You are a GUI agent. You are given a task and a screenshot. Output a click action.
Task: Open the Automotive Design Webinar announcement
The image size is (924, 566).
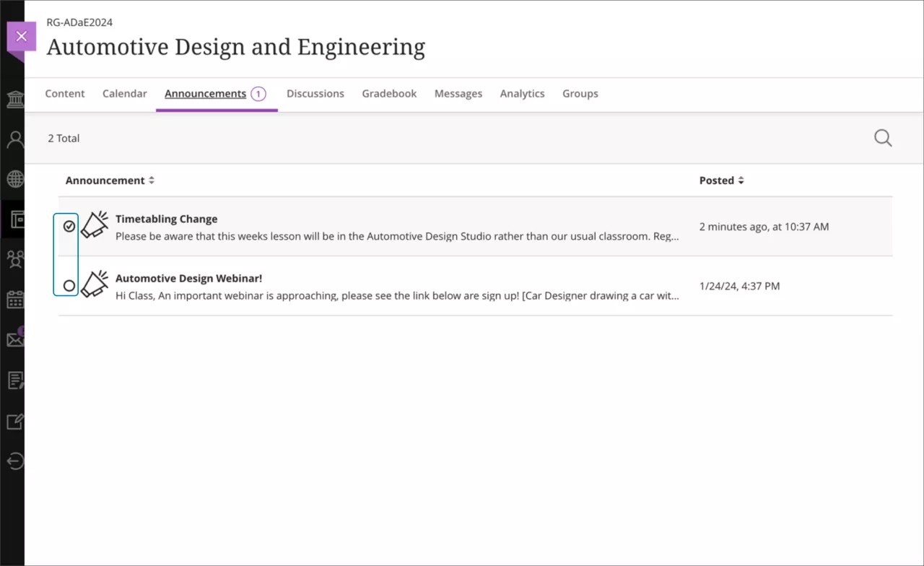click(x=189, y=278)
